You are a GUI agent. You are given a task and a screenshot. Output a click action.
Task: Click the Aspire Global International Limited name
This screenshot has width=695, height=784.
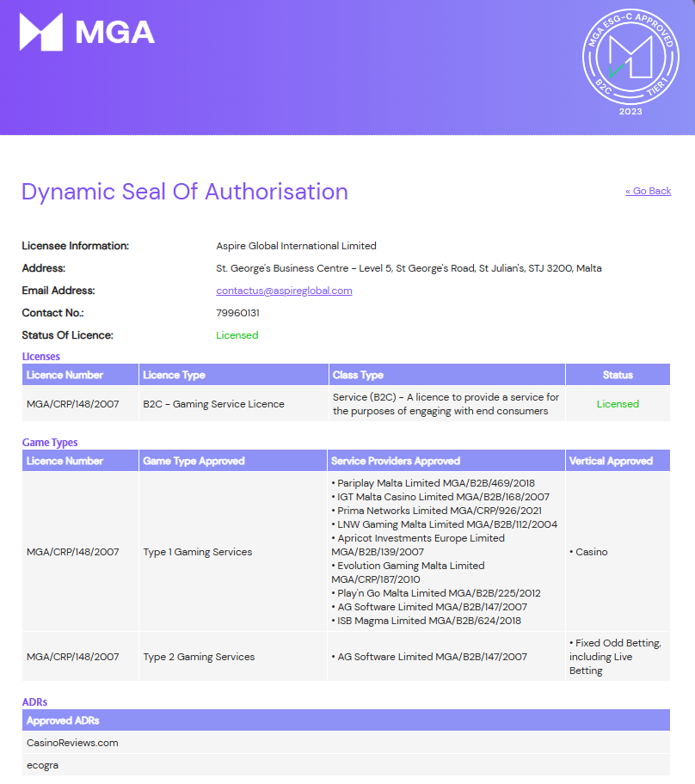pos(296,246)
